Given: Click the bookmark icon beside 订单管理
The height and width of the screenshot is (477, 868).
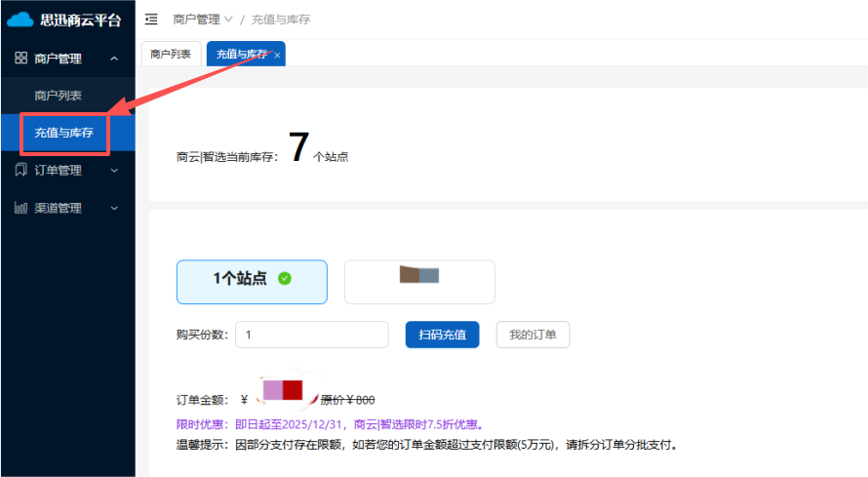Looking at the screenshot, I should 20,170.
